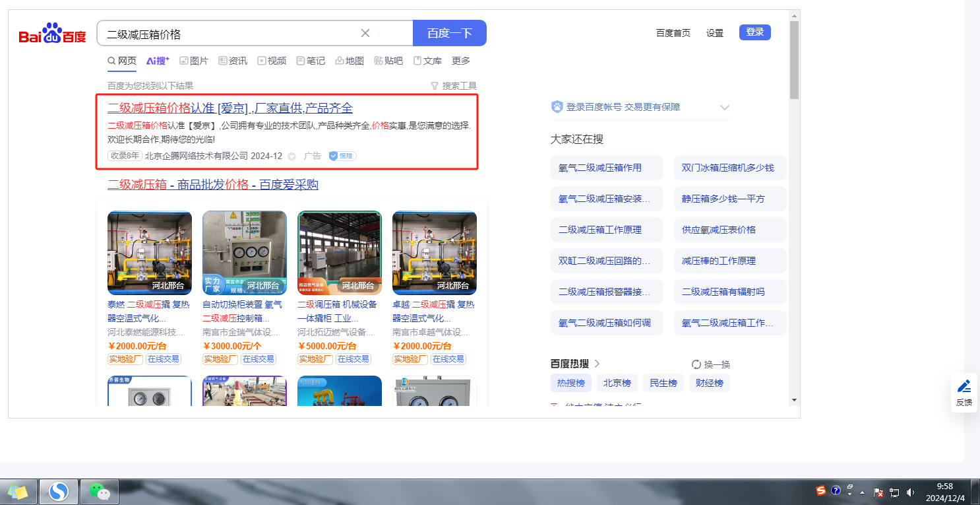Open the 更多 search categories menu
Viewport: 980px width, 505px height.
pyautogui.click(x=461, y=61)
